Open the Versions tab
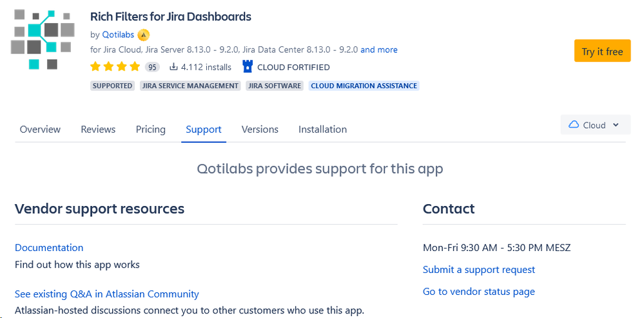 260,129
